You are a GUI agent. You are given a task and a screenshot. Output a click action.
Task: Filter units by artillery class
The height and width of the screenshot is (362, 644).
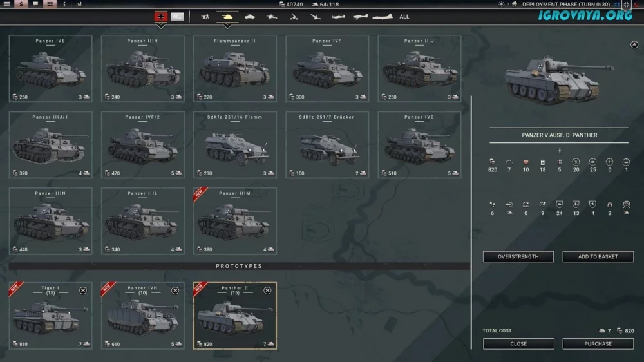pyautogui.click(x=294, y=17)
